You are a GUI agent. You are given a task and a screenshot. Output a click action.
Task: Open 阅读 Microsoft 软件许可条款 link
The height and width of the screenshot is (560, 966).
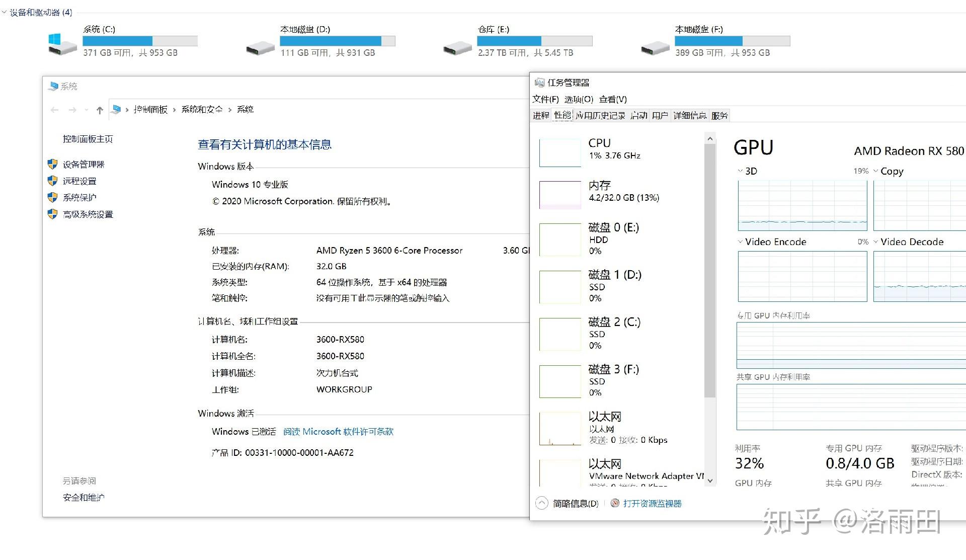tap(338, 432)
